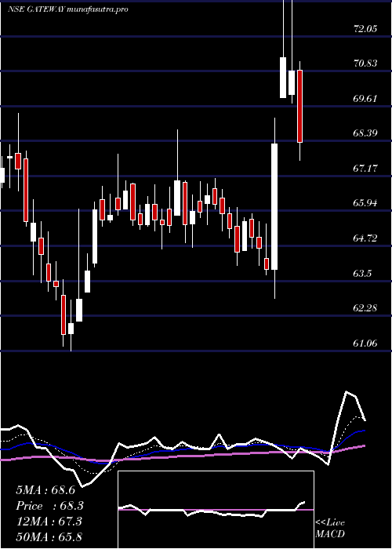Click the 62.28 price level label

coord(365,308)
